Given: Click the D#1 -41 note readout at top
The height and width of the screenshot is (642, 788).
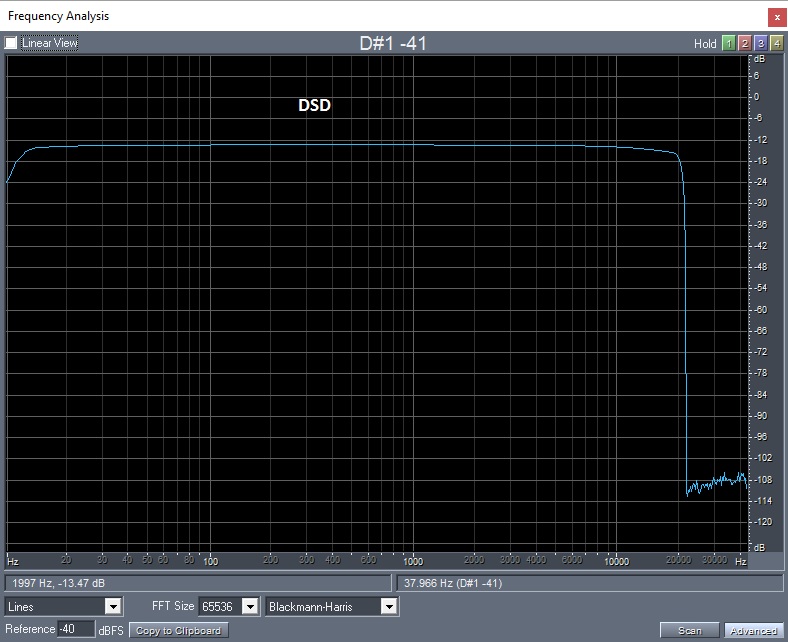Looking at the screenshot, I should pos(394,43).
